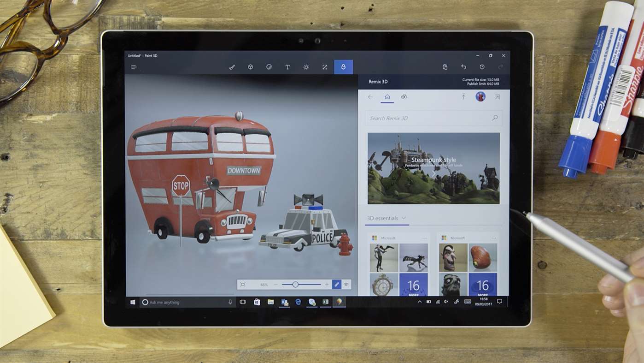Open the Windows Start menu

pyautogui.click(x=133, y=302)
